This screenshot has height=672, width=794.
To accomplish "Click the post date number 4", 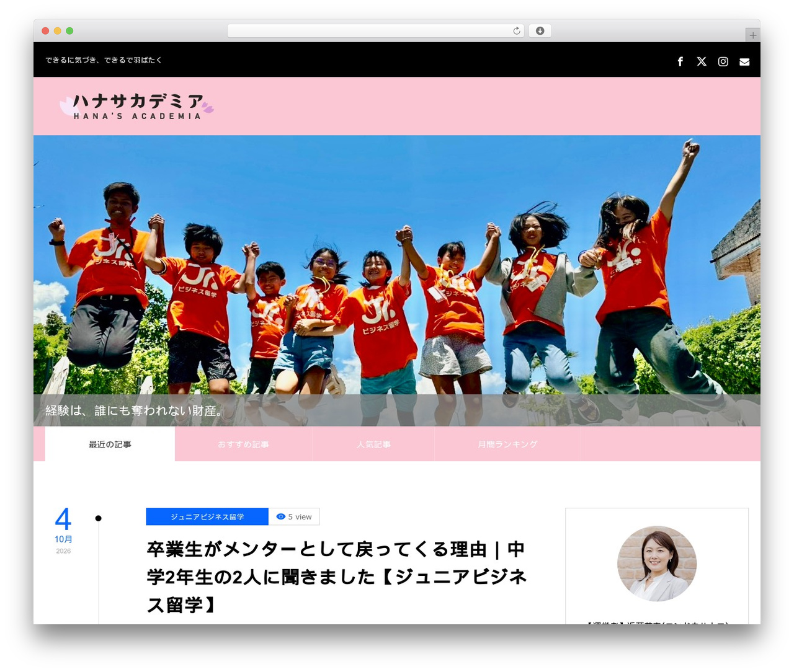I will point(63,519).
